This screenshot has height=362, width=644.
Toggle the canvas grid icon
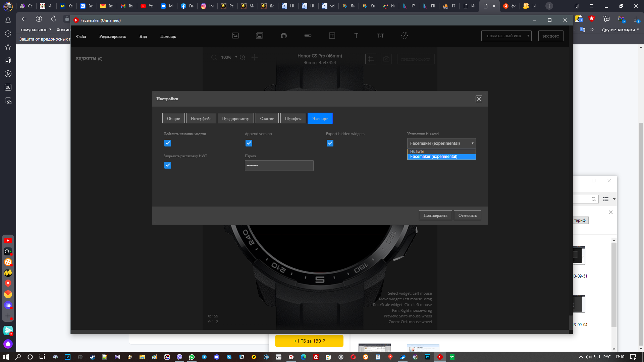[x=371, y=59]
